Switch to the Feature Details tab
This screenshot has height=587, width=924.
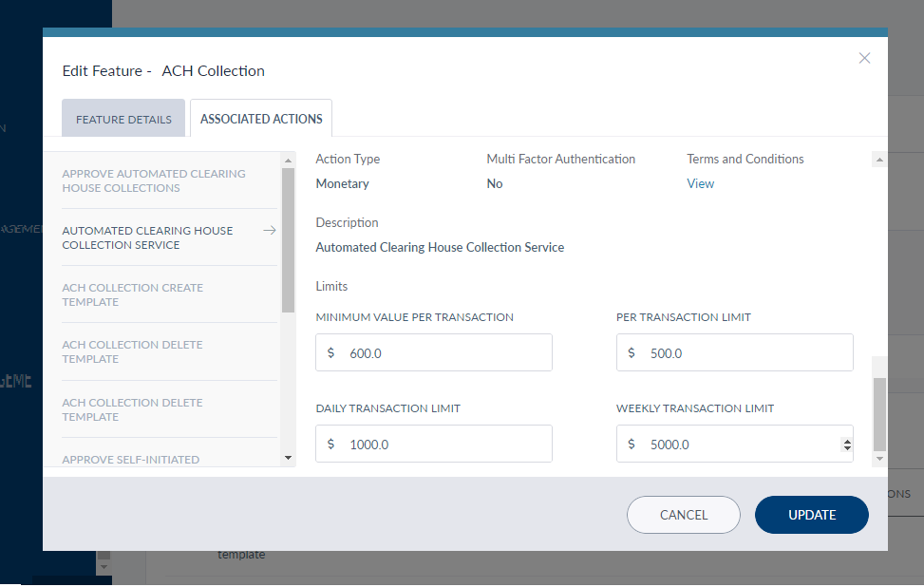[x=123, y=119]
